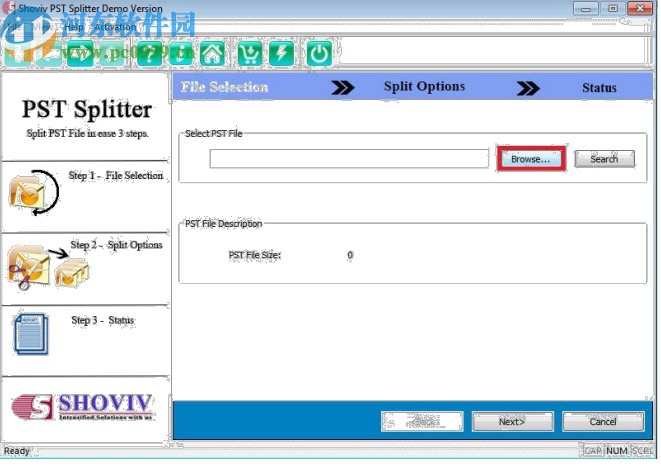
Task: Select the File Selection header step
Action: (x=224, y=87)
